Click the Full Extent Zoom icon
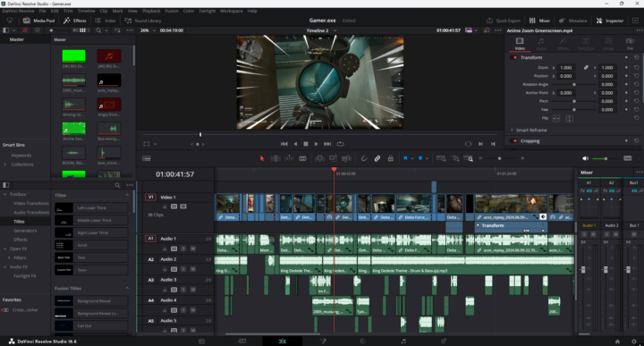The image size is (644, 346). pos(441,158)
